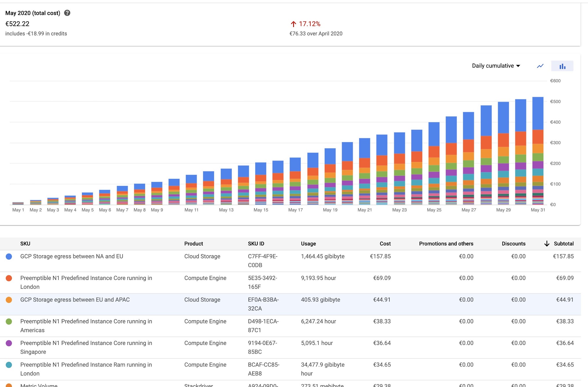Sort table by Cost column header
The height and width of the screenshot is (387, 588).
click(385, 244)
